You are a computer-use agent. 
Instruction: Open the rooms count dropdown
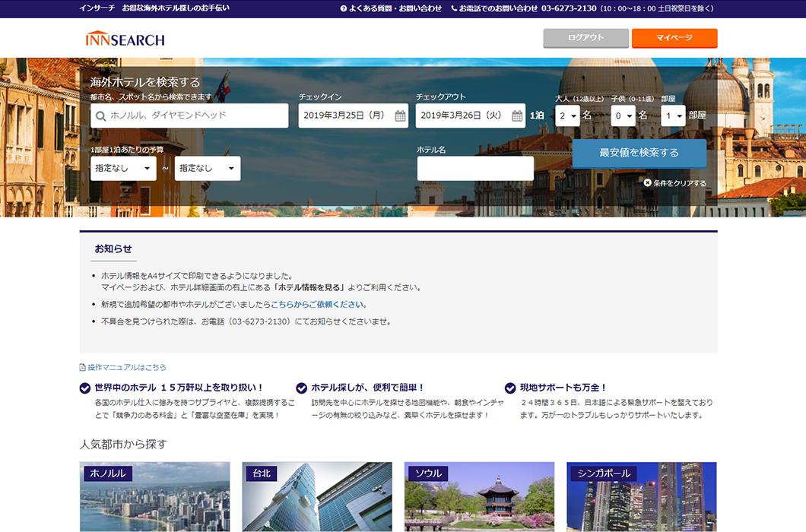[673, 116]
